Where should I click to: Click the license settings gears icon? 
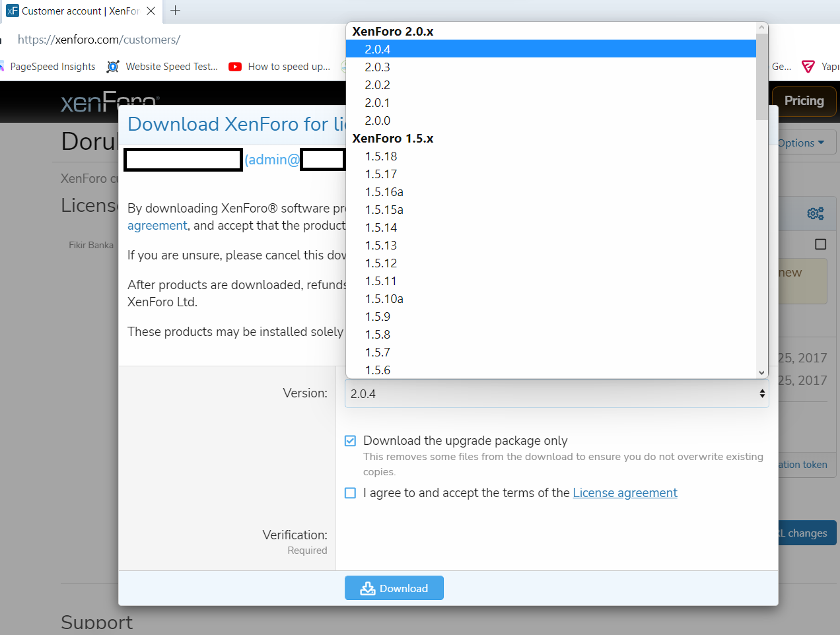816,213
